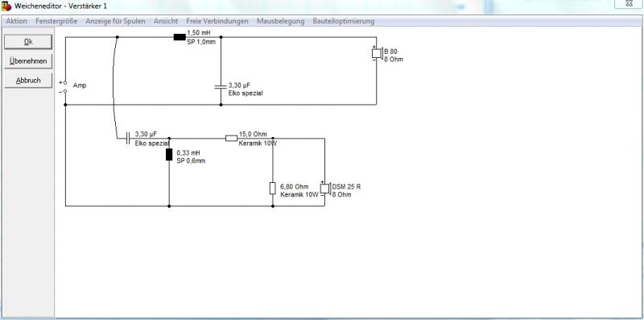Select the 0,33 mH coil symbol
Screen dimensions: 644x320
[169, 154]
